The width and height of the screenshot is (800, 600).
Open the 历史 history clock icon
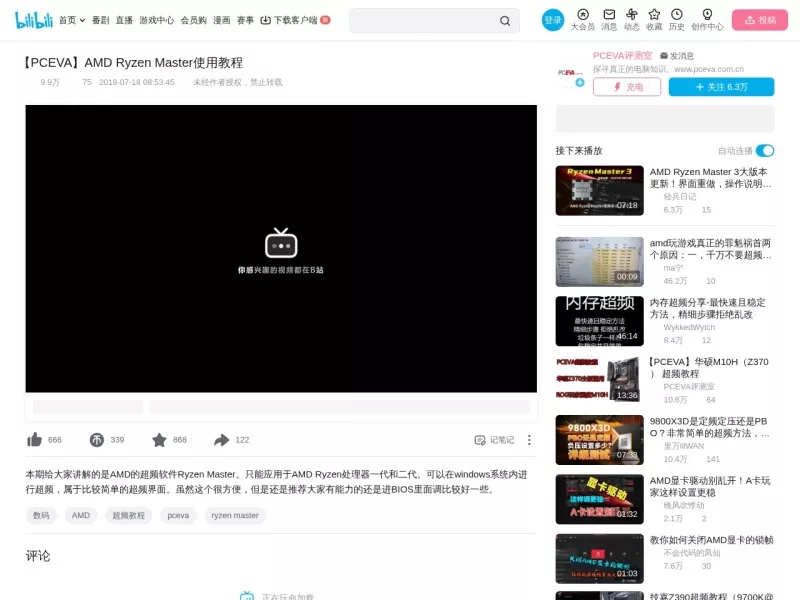click(x=677, y=14)
